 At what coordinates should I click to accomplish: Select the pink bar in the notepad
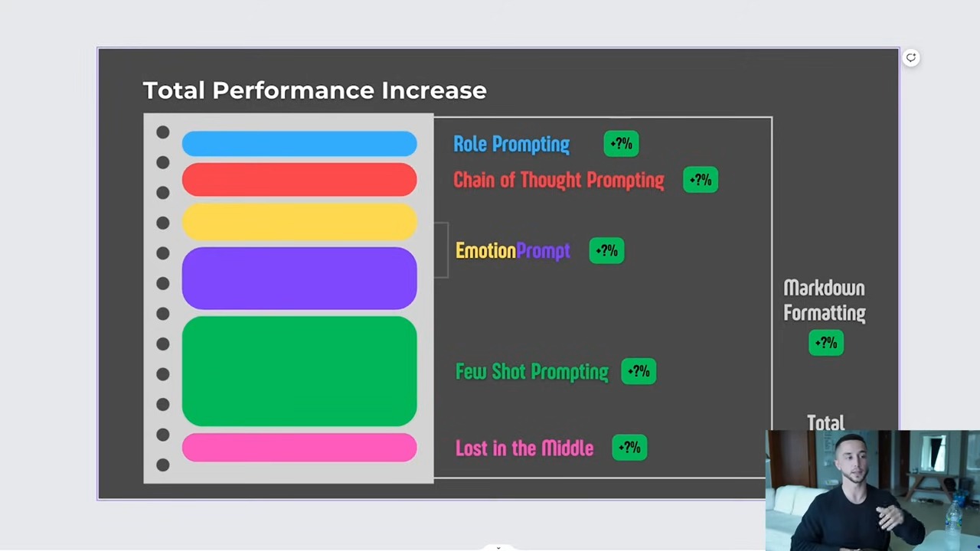(299, 448)
